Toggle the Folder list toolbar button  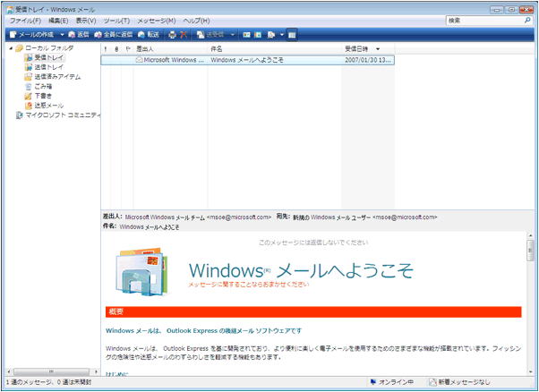(x=292, y=35)
